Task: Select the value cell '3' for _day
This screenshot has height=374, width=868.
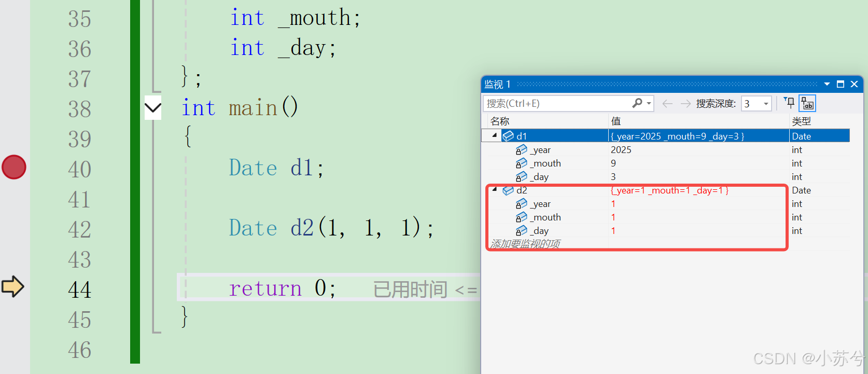Action: [x=613, y=177]
